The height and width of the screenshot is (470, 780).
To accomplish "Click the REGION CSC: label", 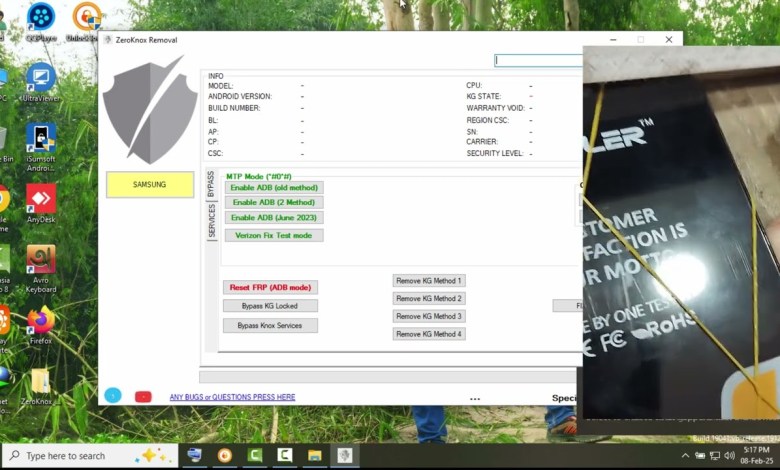I will (x=488, y=120).
